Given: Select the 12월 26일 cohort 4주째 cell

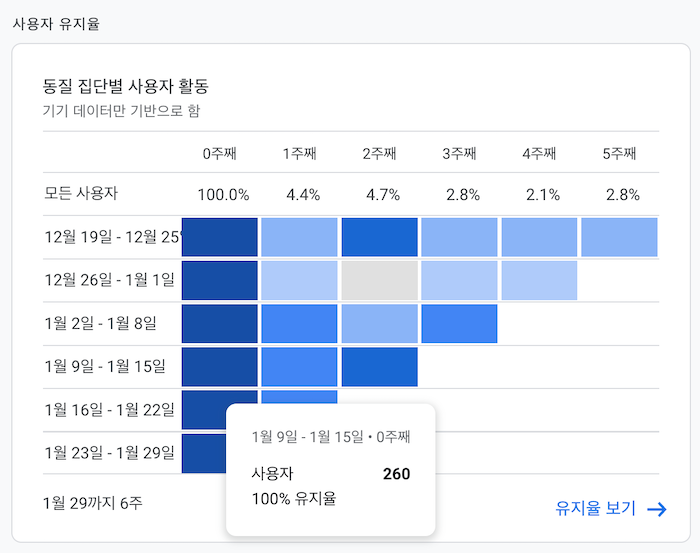Looking at the screenshot, I should click(539, 280).
